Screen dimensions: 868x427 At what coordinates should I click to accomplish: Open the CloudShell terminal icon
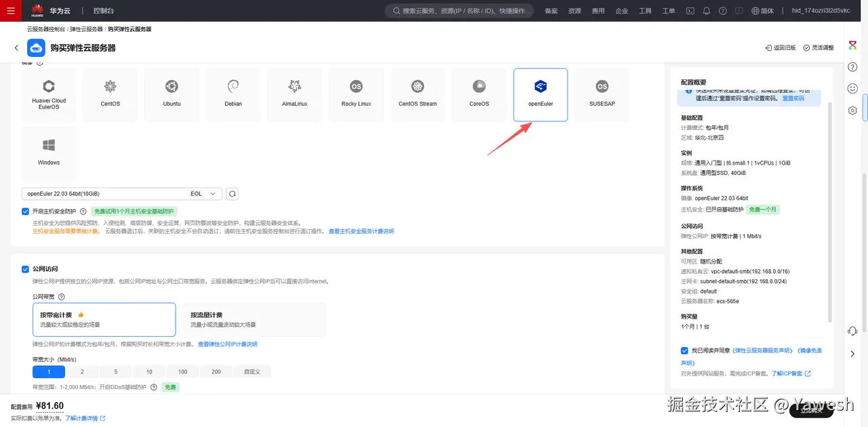(x=690, y=11)
